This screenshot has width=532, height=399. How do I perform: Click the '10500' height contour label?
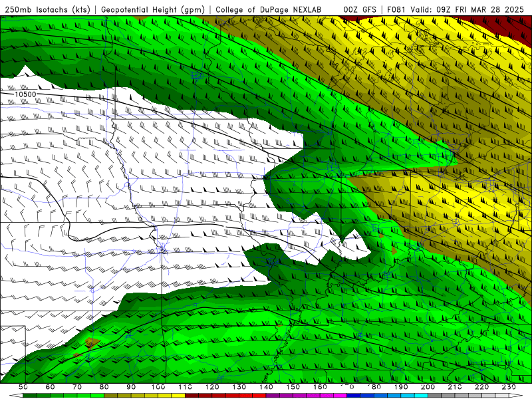[x=25, y=94]
